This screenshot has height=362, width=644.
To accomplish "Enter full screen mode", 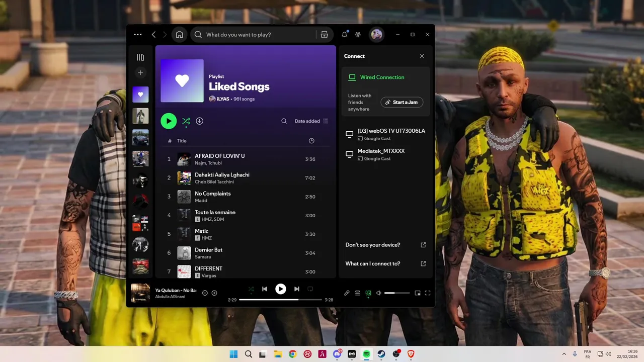I will click(428, 293).
